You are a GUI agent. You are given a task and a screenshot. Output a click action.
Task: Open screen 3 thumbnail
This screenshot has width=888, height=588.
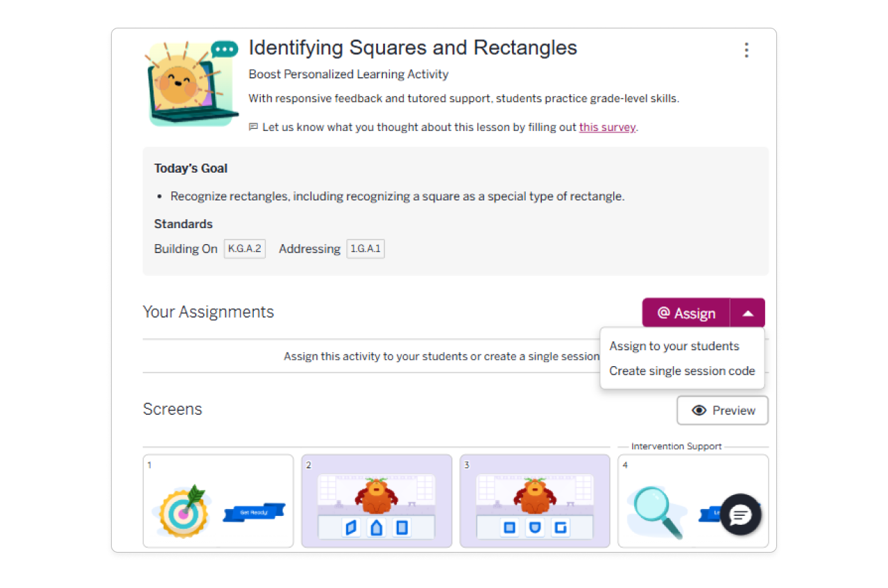tap(535, 501)
